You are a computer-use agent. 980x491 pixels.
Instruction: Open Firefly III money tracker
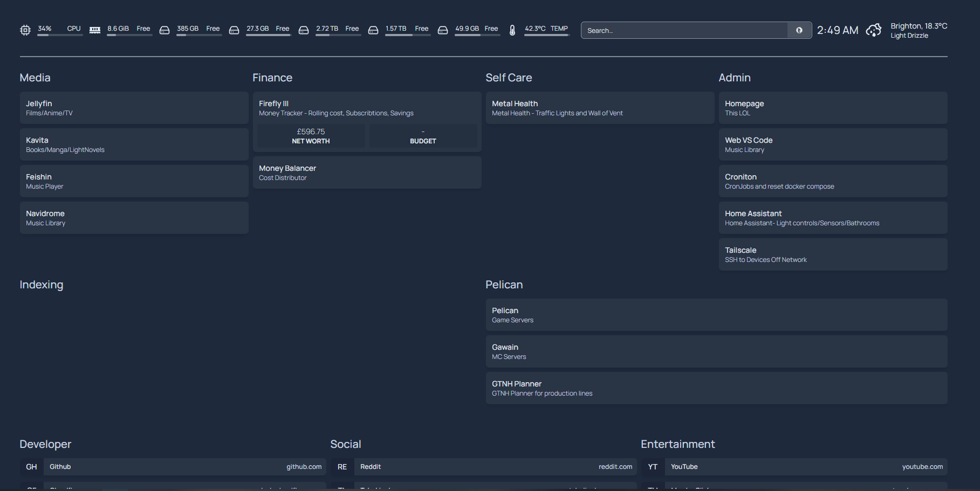[367, 108]
